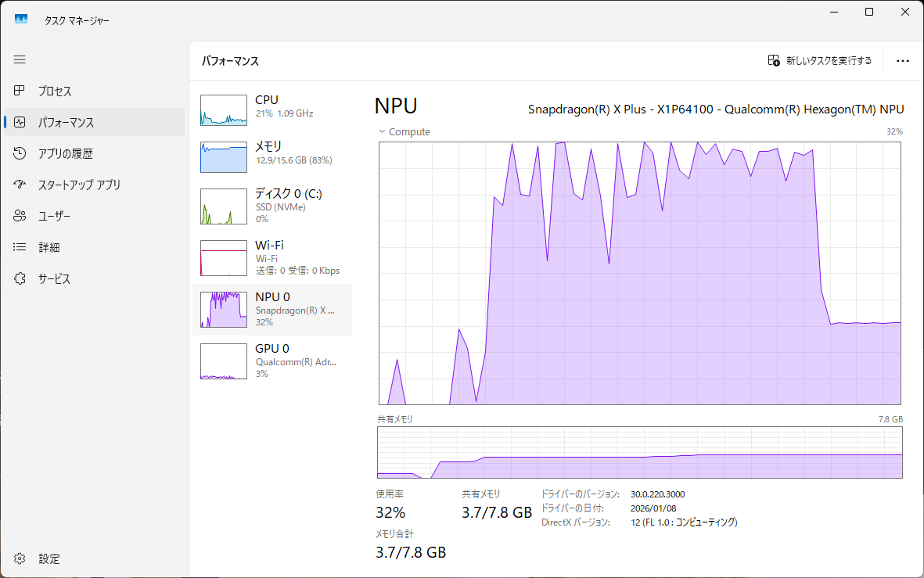Image resolution: width=924 pixels, height=578 pixels.
Task: Click the CPU label in resource list
Action: click(x=266, y=99)
